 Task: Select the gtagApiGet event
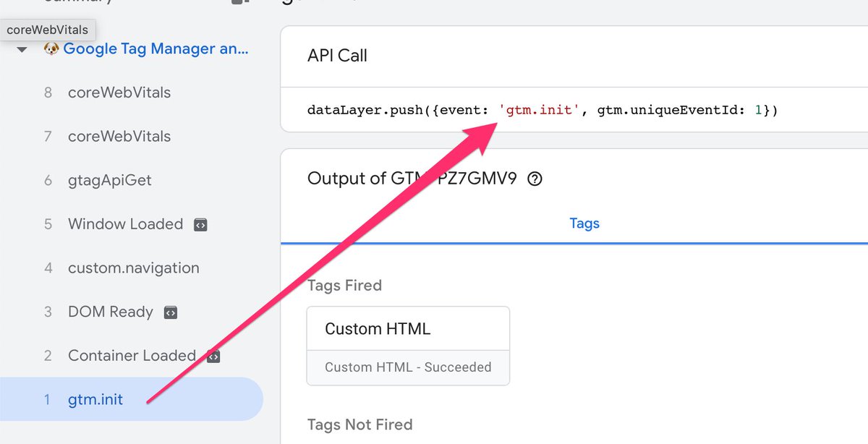(108, 180)
